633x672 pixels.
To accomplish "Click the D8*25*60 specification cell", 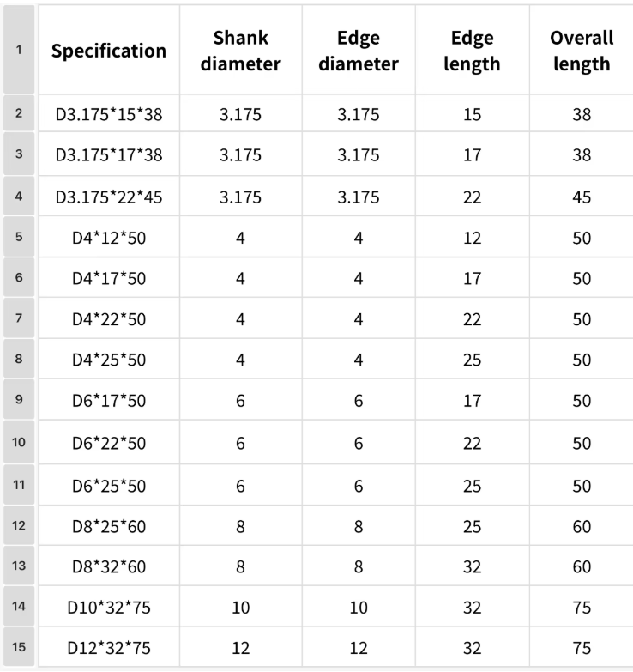I will coord(108,526).
